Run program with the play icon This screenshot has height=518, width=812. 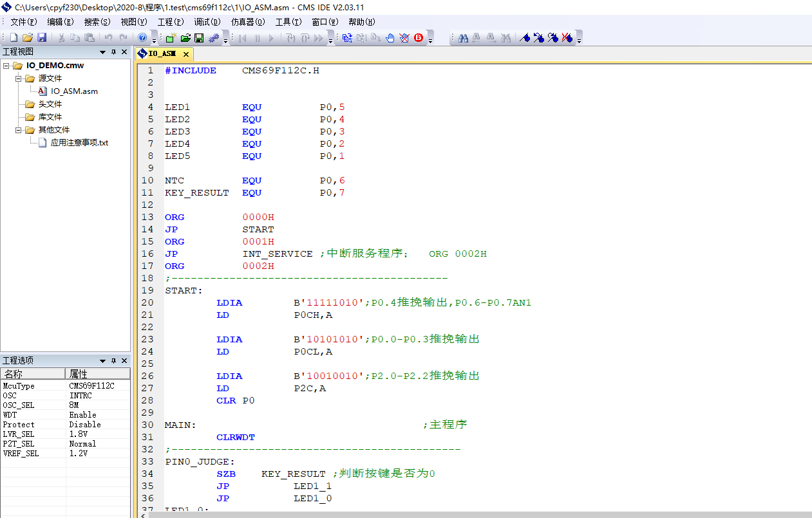(271, 38)
